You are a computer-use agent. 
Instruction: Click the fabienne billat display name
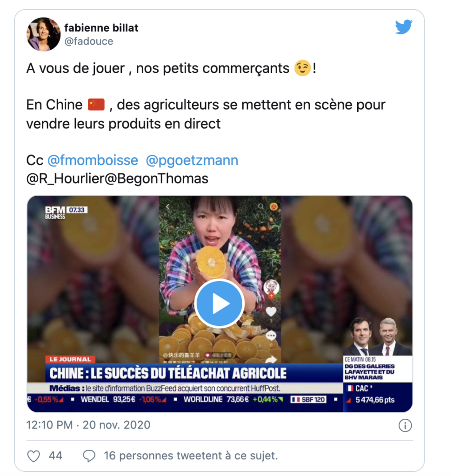[101, 27]
